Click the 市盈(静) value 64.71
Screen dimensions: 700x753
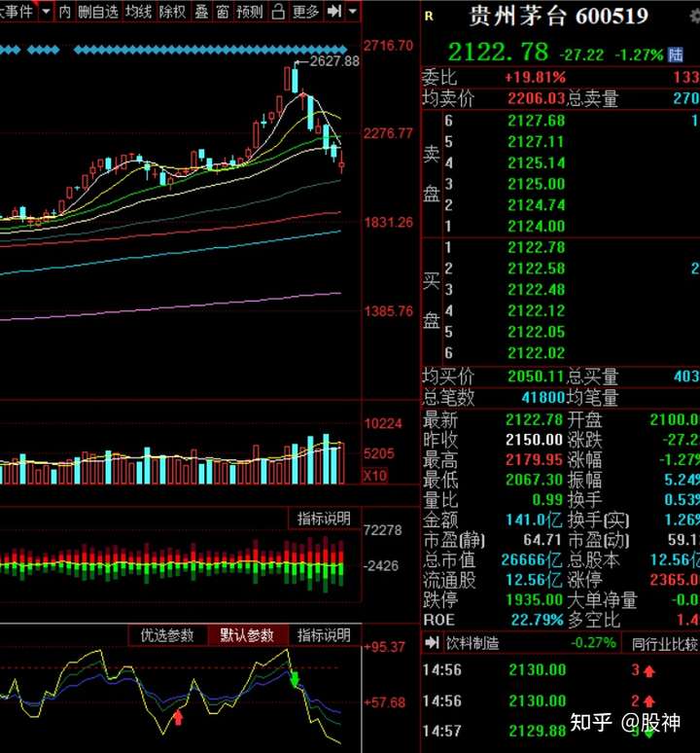(x=542, y=540)
